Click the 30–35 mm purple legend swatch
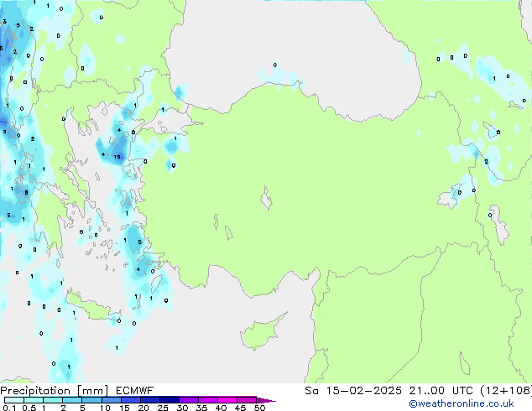This screenshot has height=411, width=532. point(189,400)
